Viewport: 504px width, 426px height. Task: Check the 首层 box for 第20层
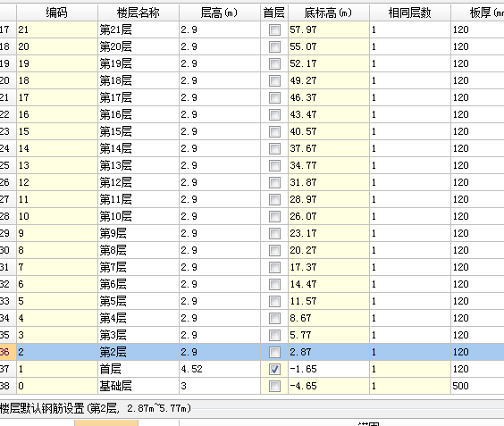pyautogui.click(x=274, y=47)
